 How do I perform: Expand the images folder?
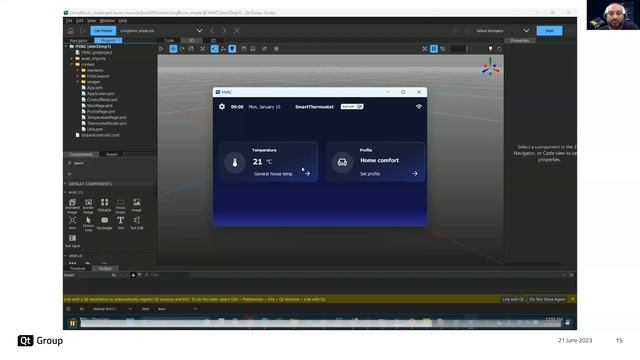(78, 82)
